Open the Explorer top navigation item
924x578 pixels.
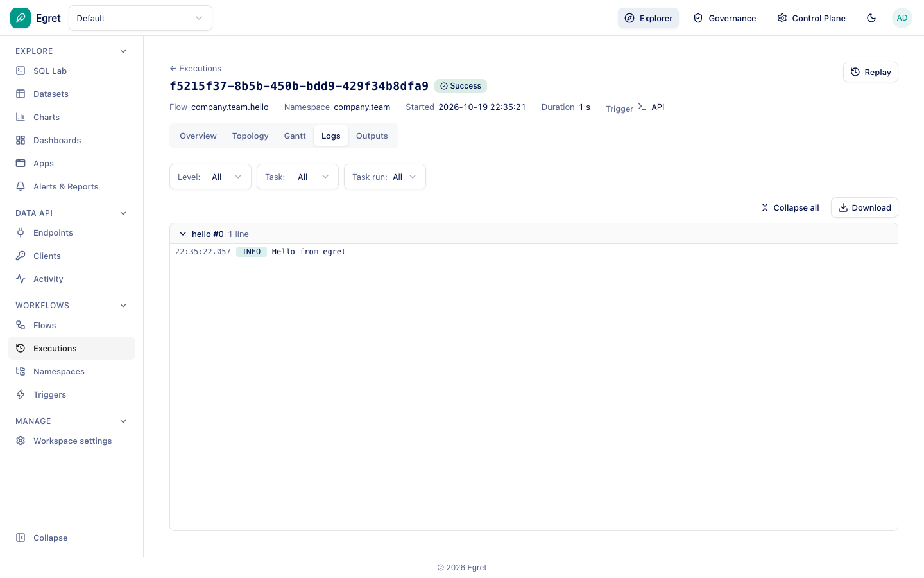[648, 18]
